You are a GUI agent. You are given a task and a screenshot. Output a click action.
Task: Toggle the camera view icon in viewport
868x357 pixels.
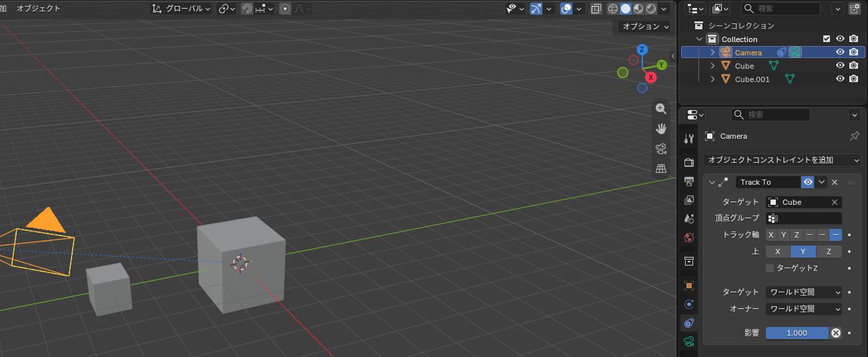pos(661,149)
